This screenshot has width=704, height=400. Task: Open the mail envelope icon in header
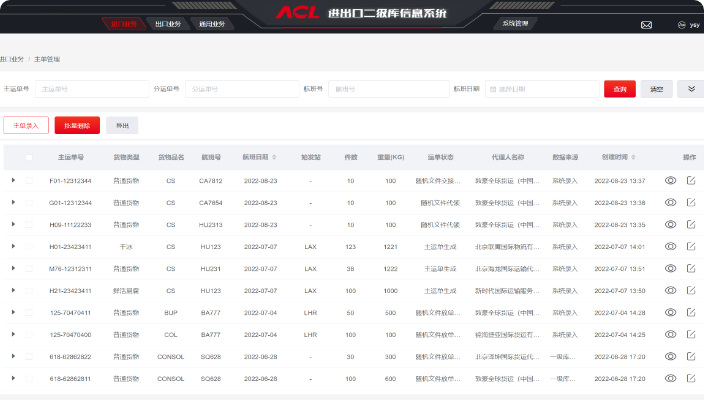(x=646, y=24)
